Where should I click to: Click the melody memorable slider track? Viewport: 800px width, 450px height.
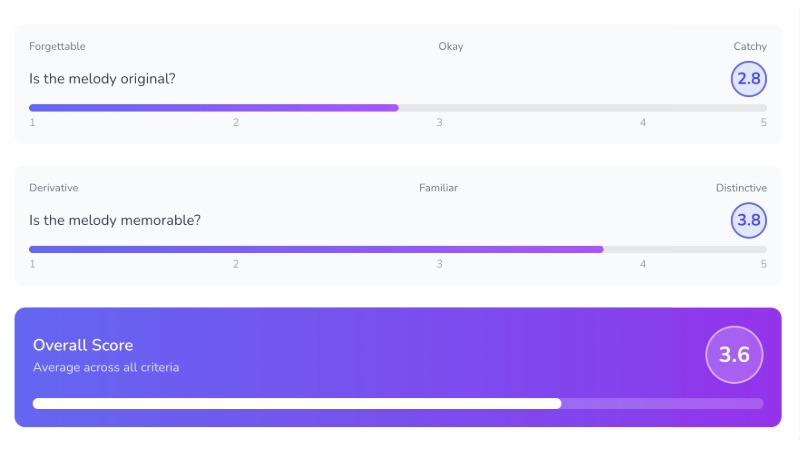click(x=398, y=249)
